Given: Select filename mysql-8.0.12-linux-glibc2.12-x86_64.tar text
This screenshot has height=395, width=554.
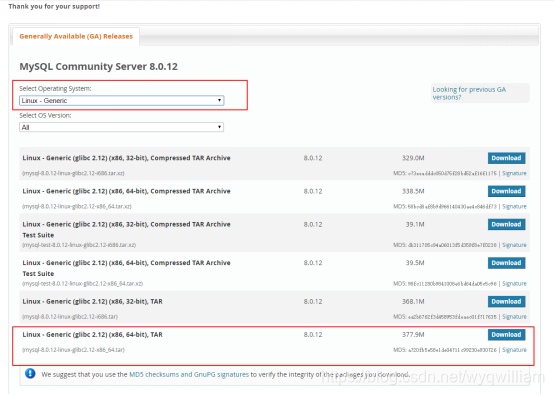Looking at the screenshot, I should [x=73, y=350].
